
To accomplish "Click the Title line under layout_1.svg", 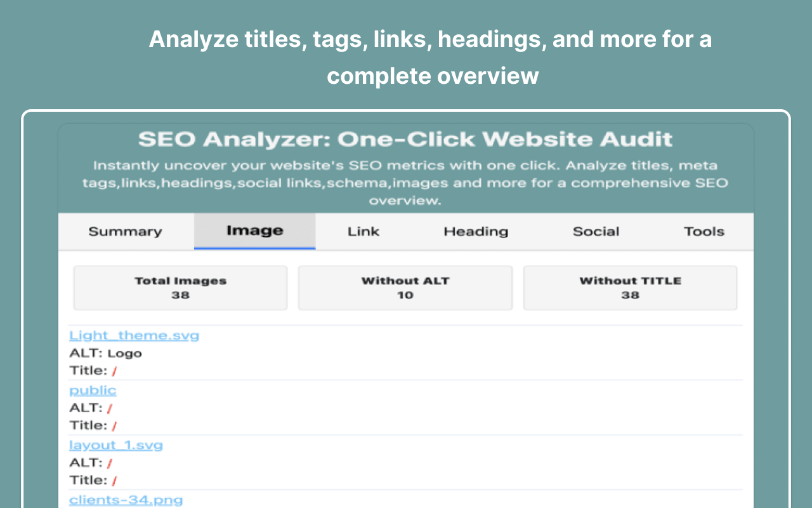I will coord(93,480).
